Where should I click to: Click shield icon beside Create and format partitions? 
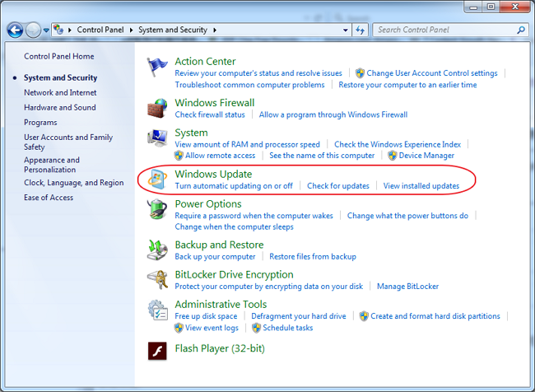click(x=364, y=316)
